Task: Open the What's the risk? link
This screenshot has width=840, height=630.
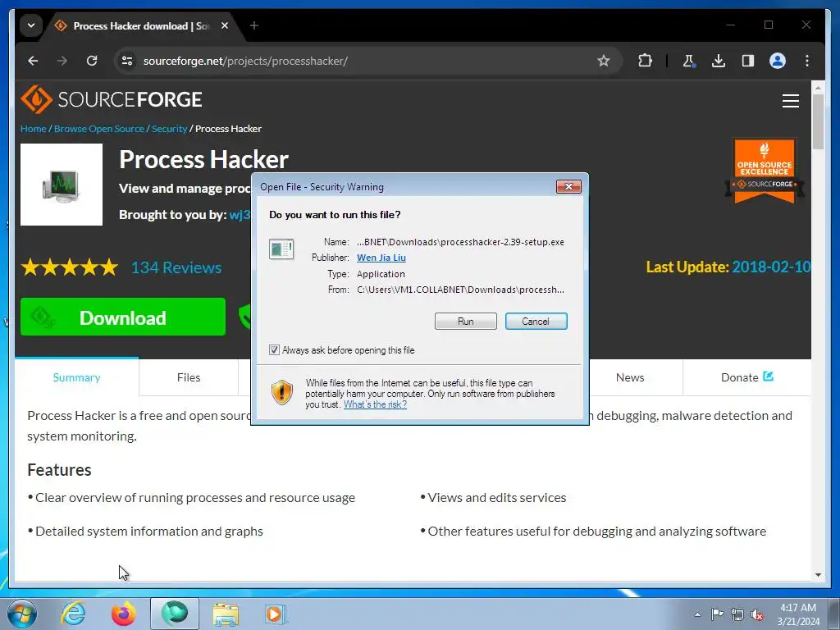Action: [x=375, y=404]
